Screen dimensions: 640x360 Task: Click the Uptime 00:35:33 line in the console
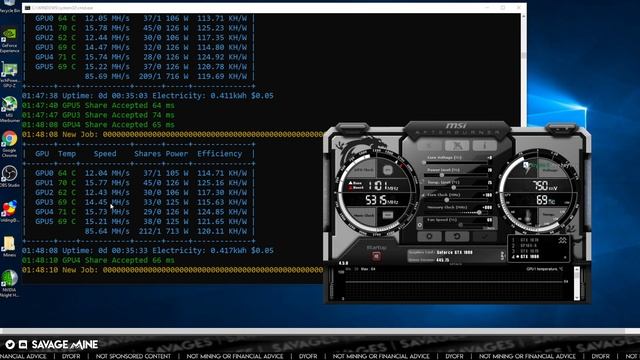[148, 250]
